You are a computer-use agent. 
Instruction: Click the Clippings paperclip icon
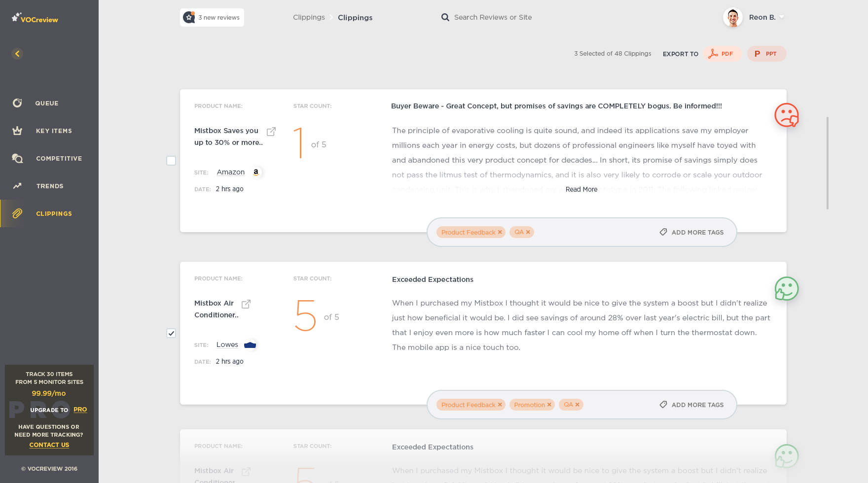[x=17, y=213]
